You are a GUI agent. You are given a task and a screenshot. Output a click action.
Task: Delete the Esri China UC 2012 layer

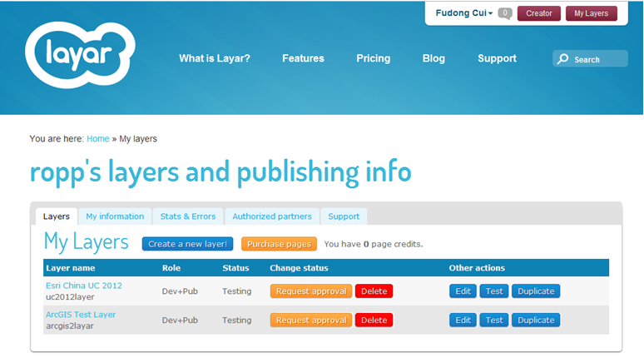coord(374,291)
